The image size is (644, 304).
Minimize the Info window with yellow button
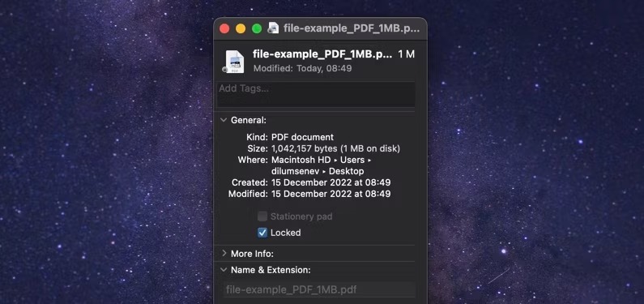(x=241, y=28)
